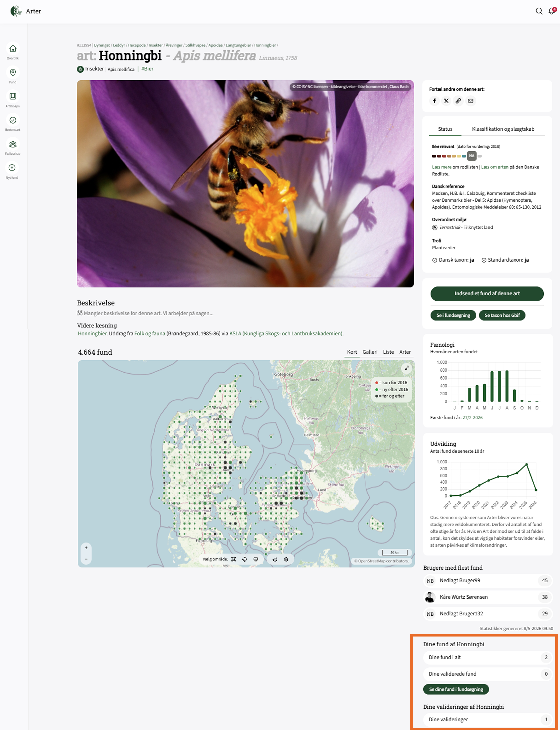This screenshot has height=730, width=560.
Task: Open the Fund map-pin icon
Action: (x=13, y=72)
